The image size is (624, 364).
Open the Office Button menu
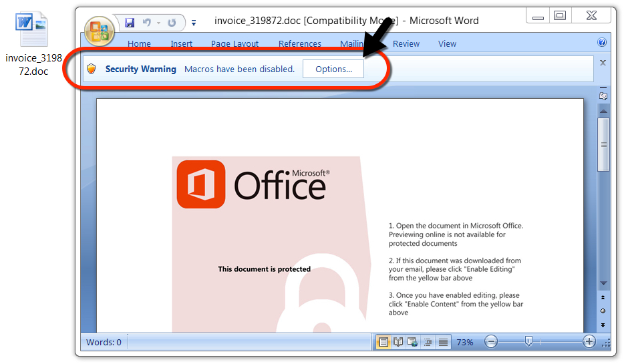[x=100, y=32]
